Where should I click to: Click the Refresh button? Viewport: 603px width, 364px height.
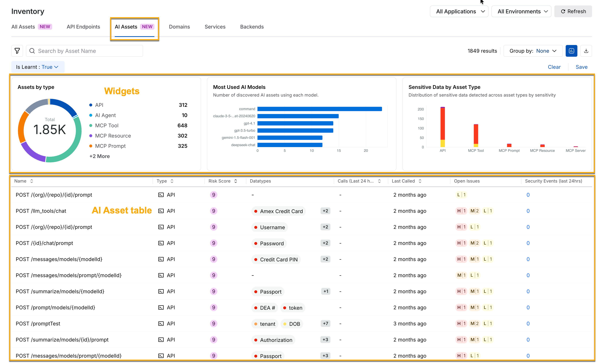click(x=573, y=12)
